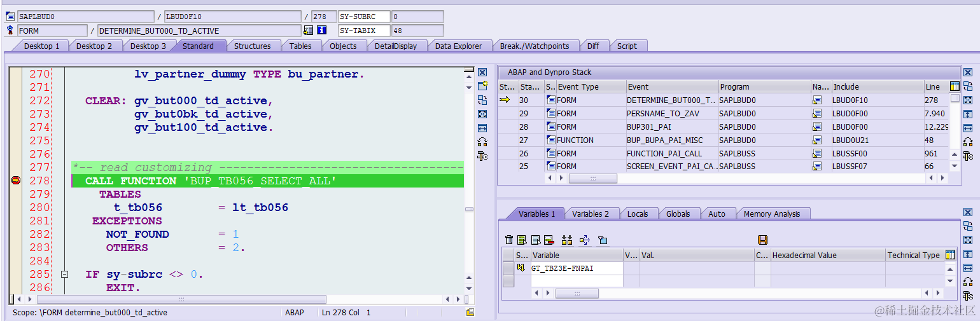
Task: Open the Structures tab
Action: [x=252, y=46]
